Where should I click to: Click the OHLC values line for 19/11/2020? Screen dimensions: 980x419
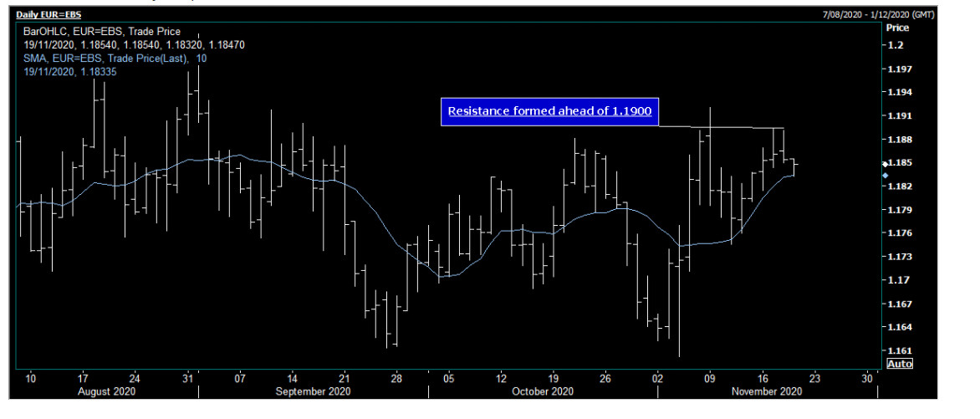click(x=134, y=45)
